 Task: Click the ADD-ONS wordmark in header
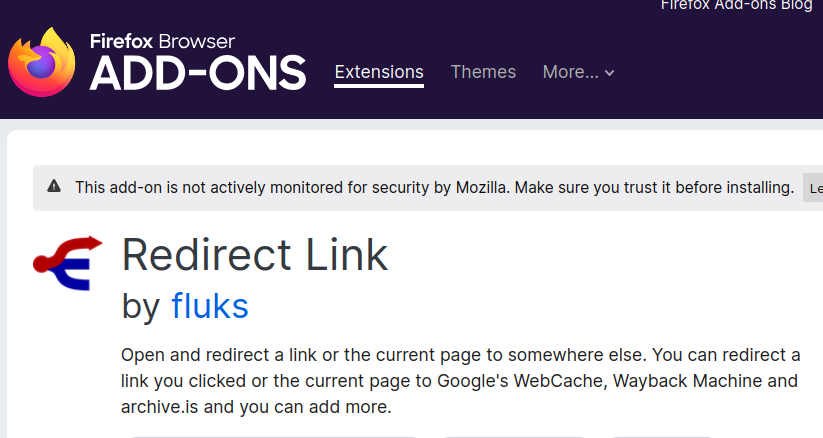(197, 72)
